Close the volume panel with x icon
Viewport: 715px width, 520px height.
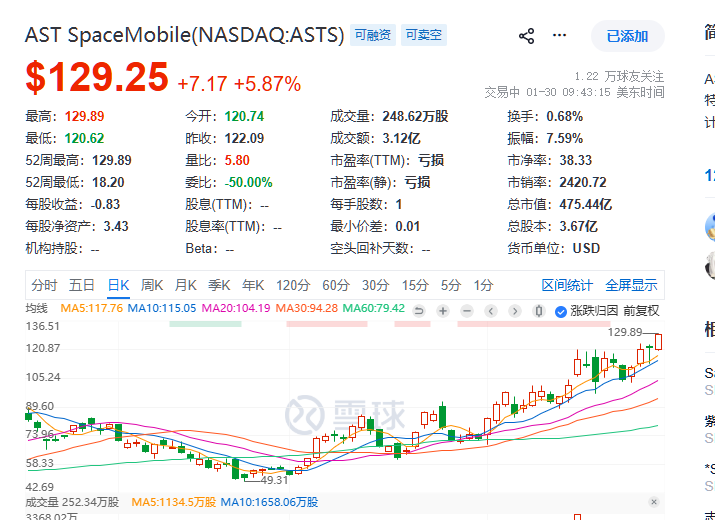pos(654,502)
